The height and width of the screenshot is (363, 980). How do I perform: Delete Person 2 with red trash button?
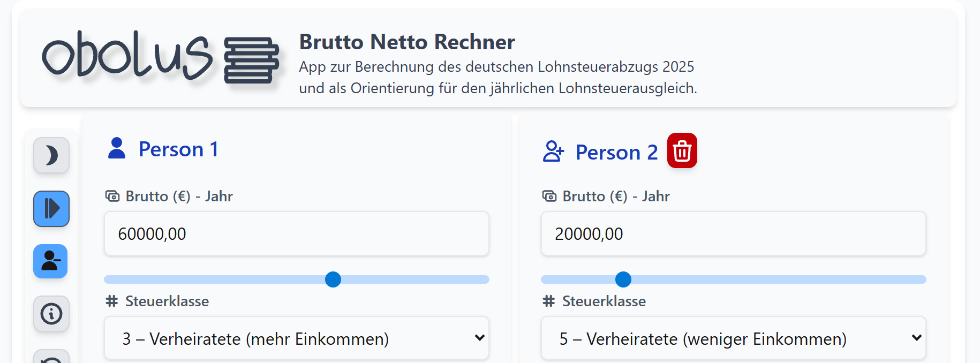pos(682,151)
